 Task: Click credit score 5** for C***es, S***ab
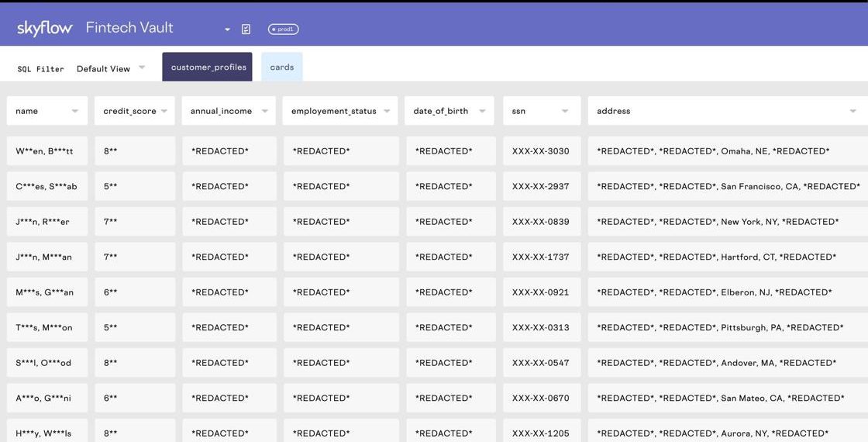135,186
